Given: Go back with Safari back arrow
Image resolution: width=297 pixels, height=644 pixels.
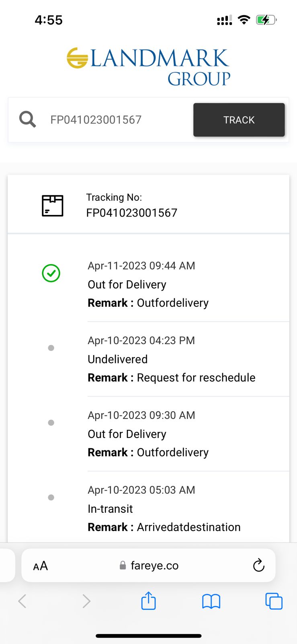Looking at the screenshot, I should click(x=23, y=601).
